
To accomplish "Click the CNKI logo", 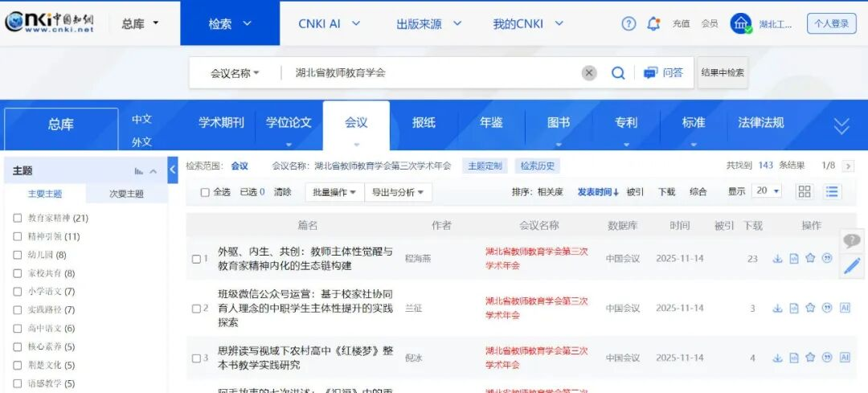I will 49,23.
